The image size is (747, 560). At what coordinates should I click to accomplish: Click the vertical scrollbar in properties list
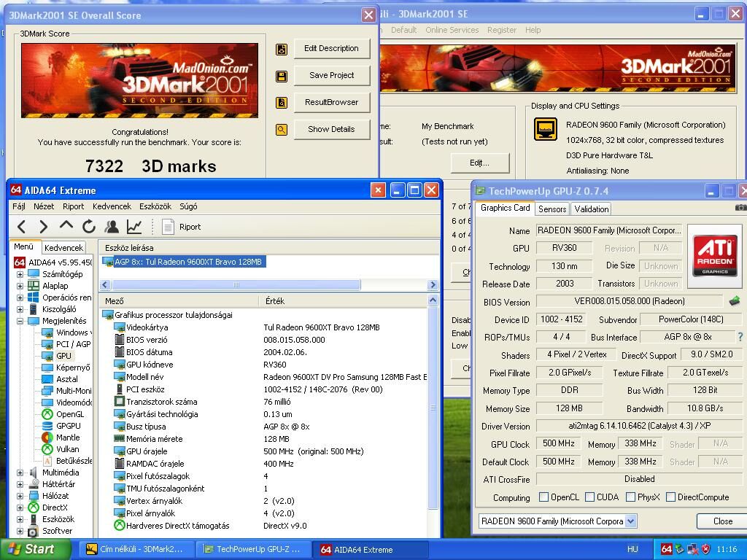pyautogui.click(x=433, y=408)
